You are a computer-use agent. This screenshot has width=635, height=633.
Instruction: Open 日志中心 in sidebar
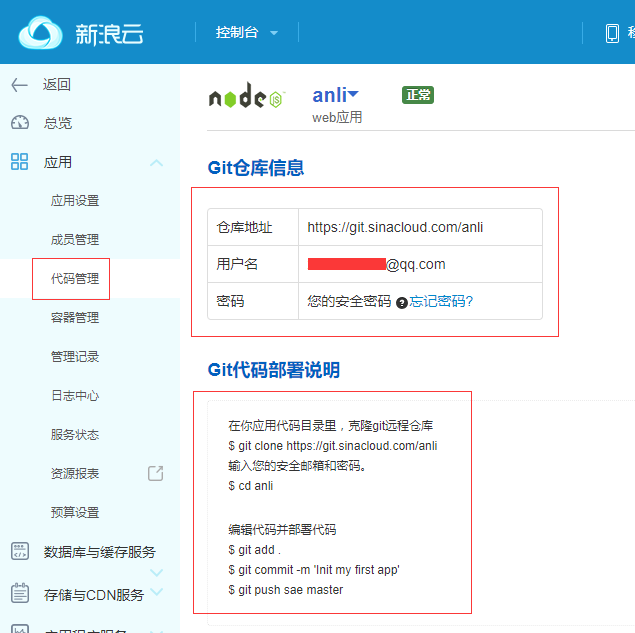tap(75, 396)
